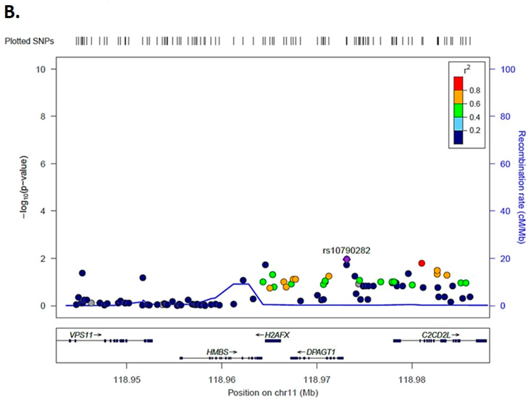Image resolution: width=532 pixels, height=401 pixels.
Task: Click the H2AFX gene exon block
Action: 273,341
